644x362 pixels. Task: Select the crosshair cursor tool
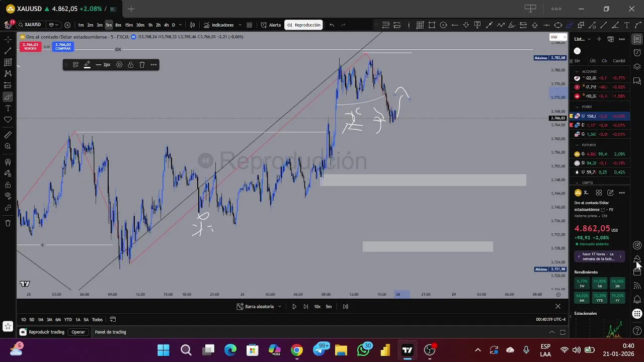click(x=8, y=39)
